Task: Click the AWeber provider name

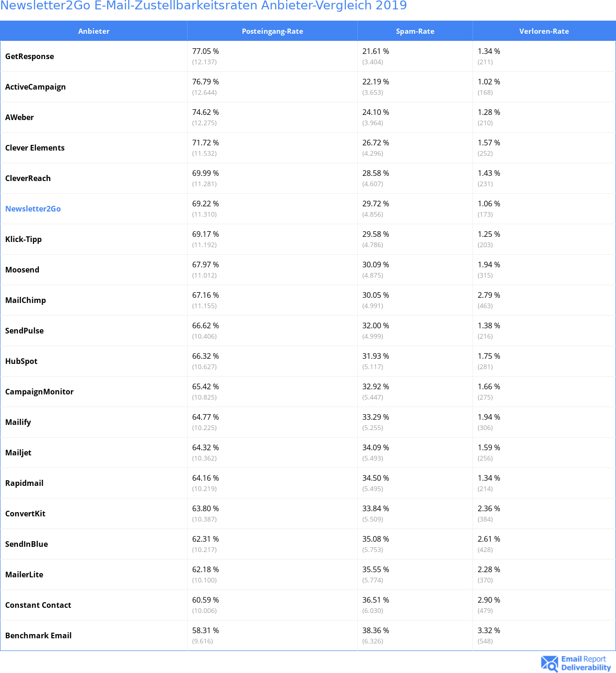Action: coord(20,117)
